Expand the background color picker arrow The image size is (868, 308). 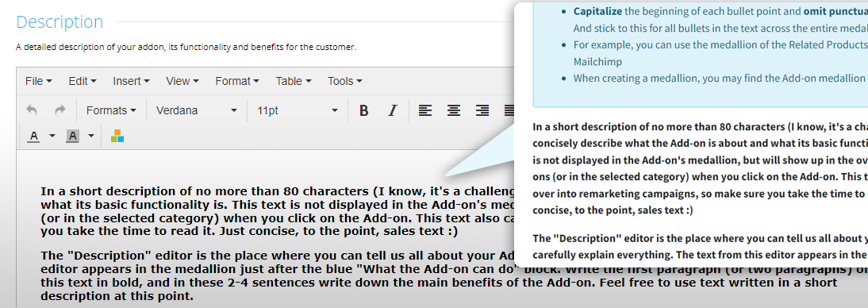(91, 136)
